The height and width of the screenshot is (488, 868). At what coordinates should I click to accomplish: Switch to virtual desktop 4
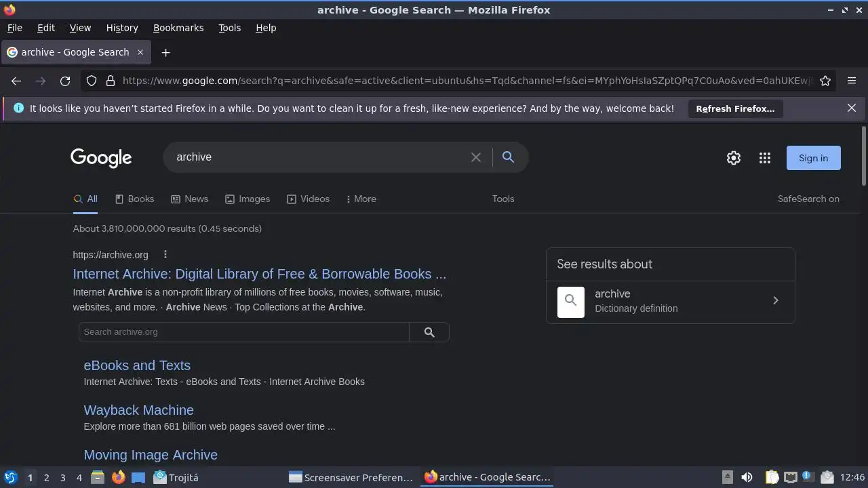(x=79, y=477)
